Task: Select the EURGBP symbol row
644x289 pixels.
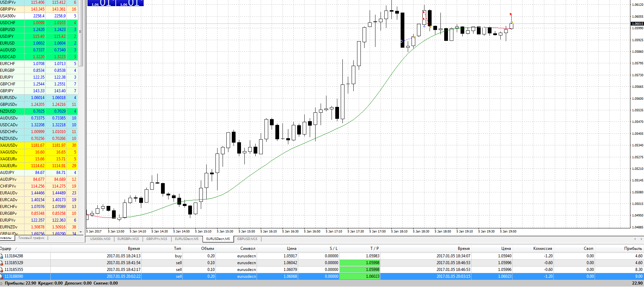Action: [39, 70]
